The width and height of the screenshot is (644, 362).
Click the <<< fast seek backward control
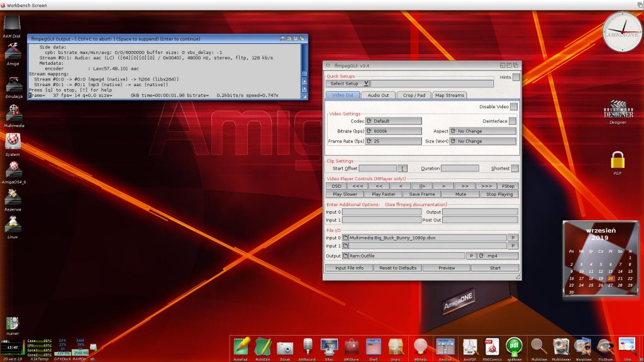pos(358,186)
